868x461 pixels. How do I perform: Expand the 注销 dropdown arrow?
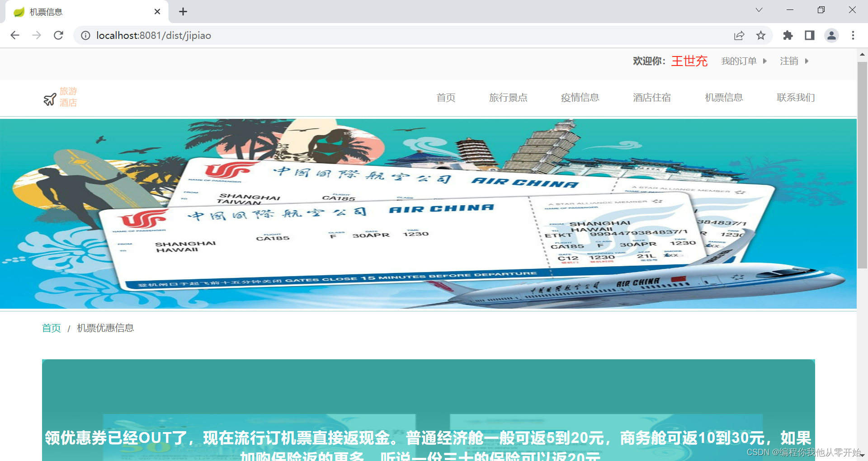[807, 61]
